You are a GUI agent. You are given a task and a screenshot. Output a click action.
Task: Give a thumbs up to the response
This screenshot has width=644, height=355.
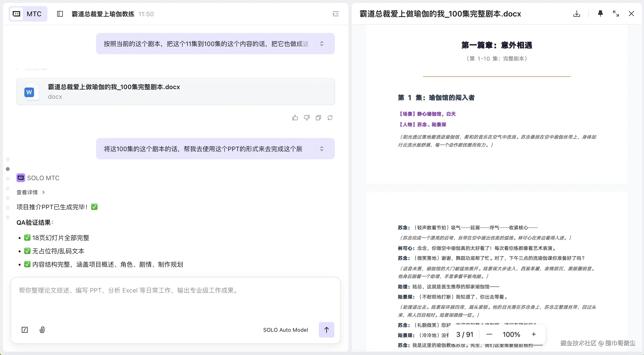(x=295, y=118)
